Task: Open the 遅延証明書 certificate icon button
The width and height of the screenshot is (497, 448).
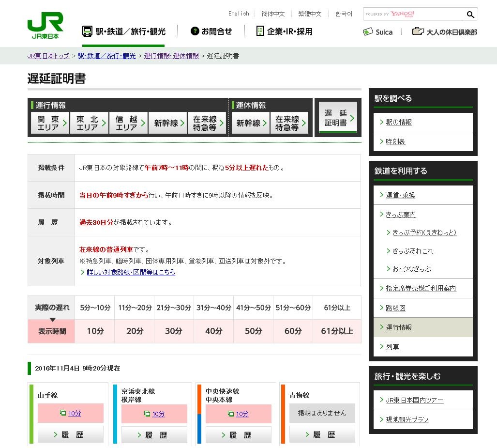Action: (x=337, y=116)
